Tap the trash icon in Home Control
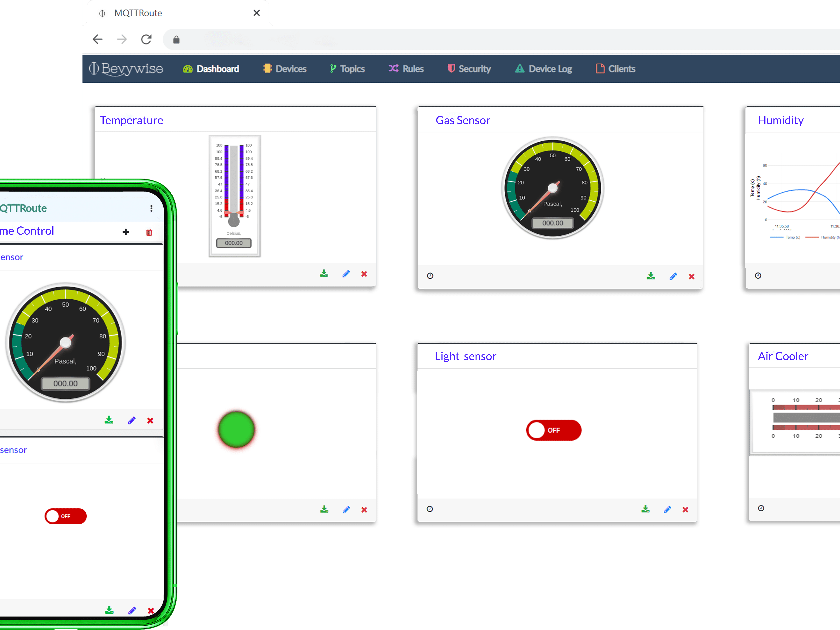Viewport: 840px width, 630px height. (149, 232)
